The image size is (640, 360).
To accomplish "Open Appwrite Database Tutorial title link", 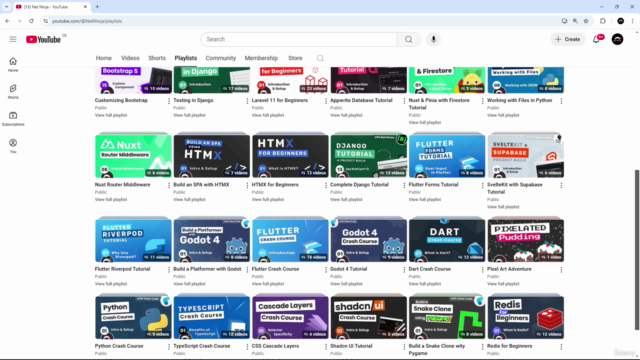I will pos(361,100).
